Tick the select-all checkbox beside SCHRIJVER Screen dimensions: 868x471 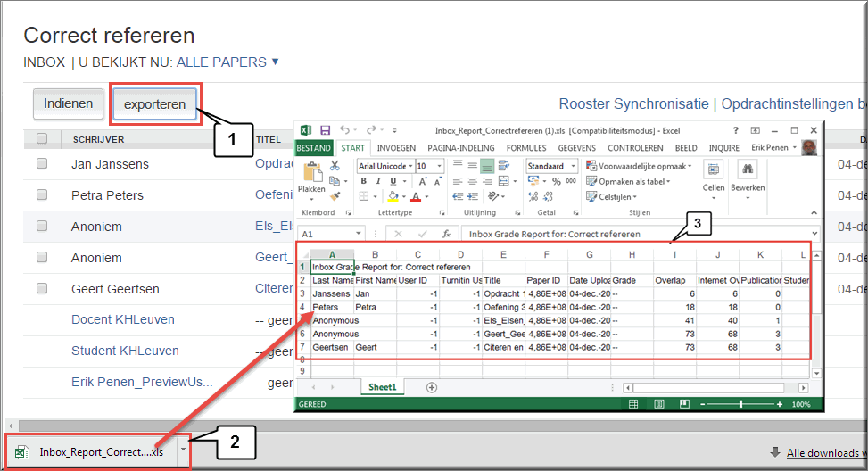(x=42, y=138)
